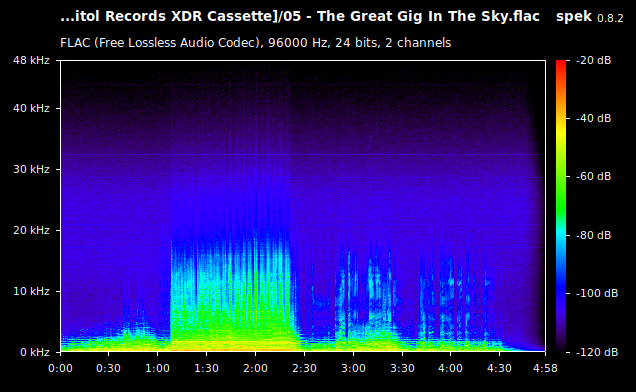Click the -20 dB scale label
This screenshot has width=636, height=392.
pyautogui.click(x=593, y=60)
